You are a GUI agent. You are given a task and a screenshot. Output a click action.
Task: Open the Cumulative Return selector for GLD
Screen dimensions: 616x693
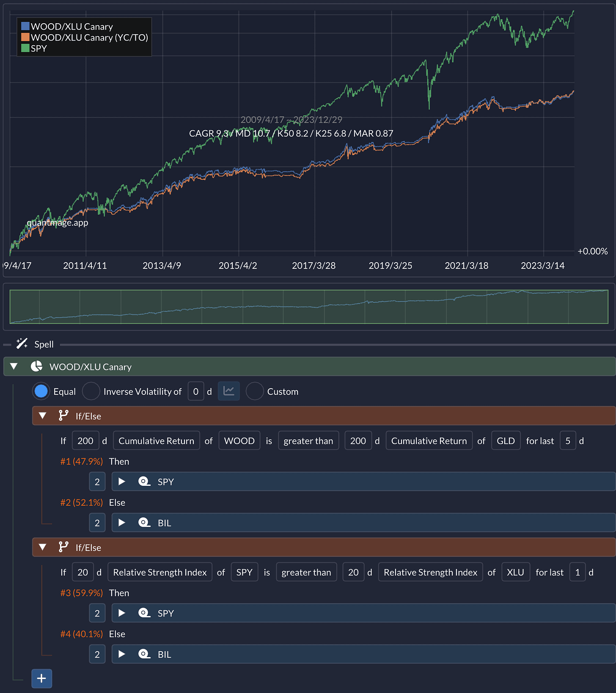[429, 441]
